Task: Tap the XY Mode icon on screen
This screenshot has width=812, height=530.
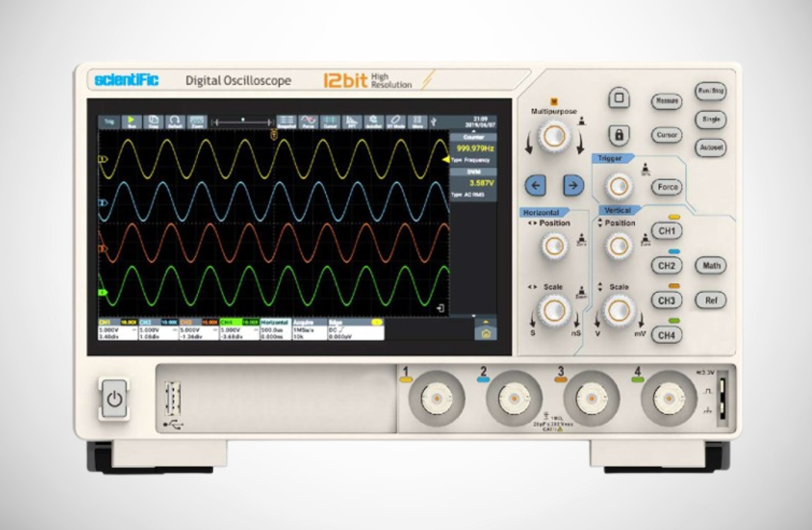Action: pos(396,122)
